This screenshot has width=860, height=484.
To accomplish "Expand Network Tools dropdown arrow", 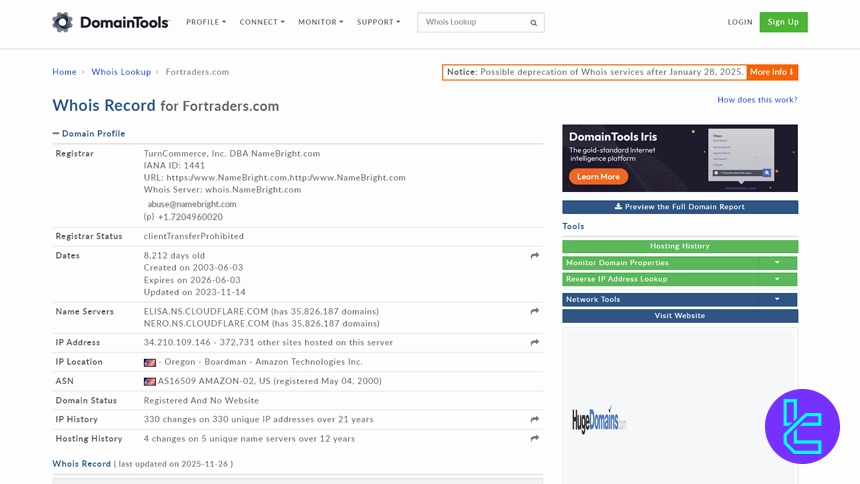I will tap(777, 300).
